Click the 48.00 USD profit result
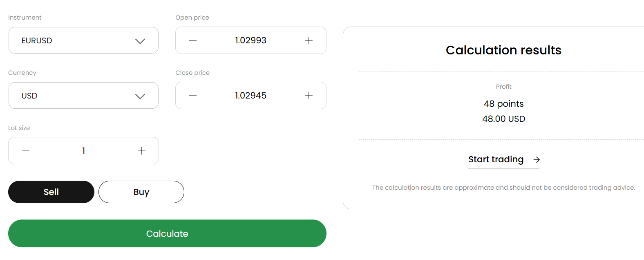 click(503, 119)
